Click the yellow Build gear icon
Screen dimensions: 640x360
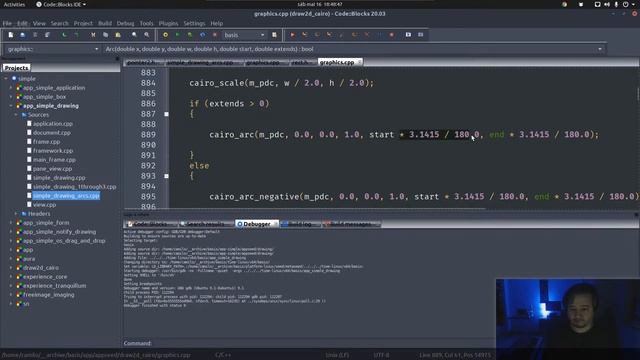pos(165,35)
